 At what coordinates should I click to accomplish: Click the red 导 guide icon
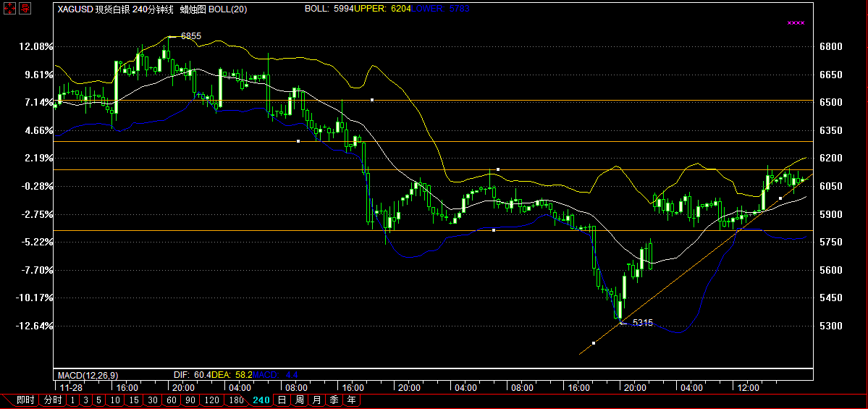point(25,9)
